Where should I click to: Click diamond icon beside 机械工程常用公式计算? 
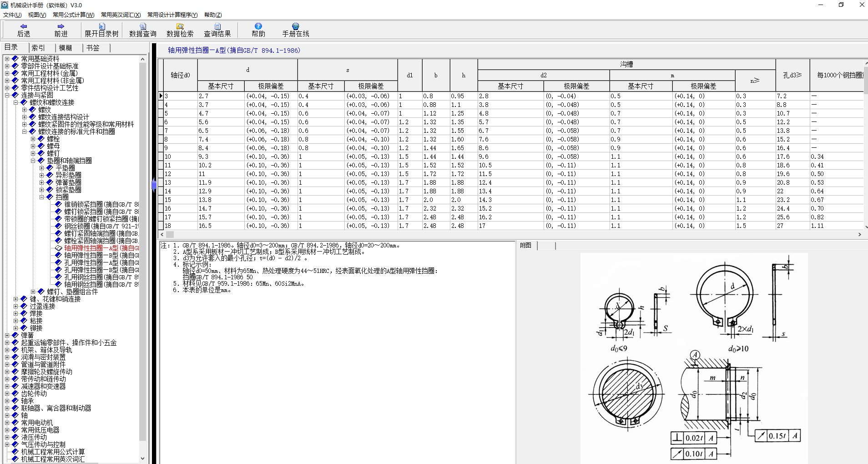[x=15, y=452]
